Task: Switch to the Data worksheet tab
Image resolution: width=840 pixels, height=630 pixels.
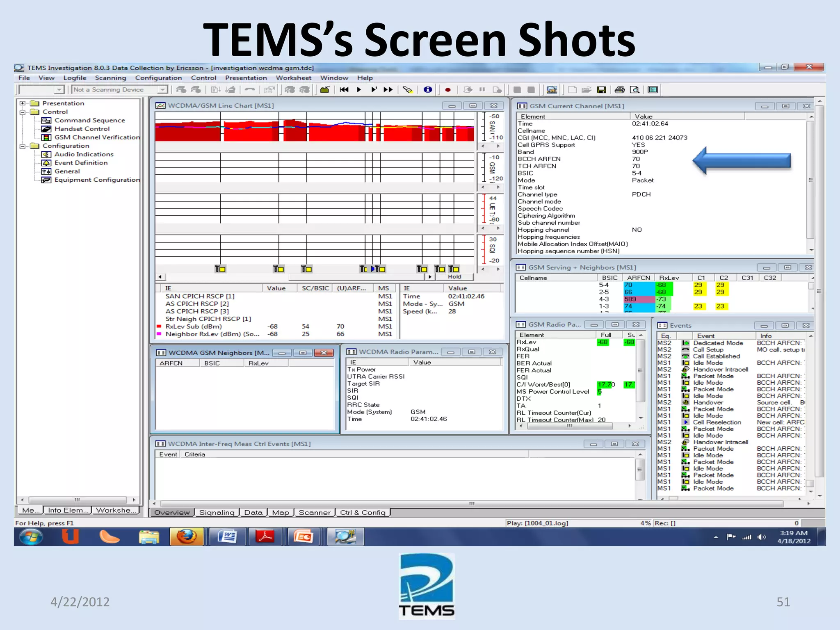Action: (x=253, y=513)
